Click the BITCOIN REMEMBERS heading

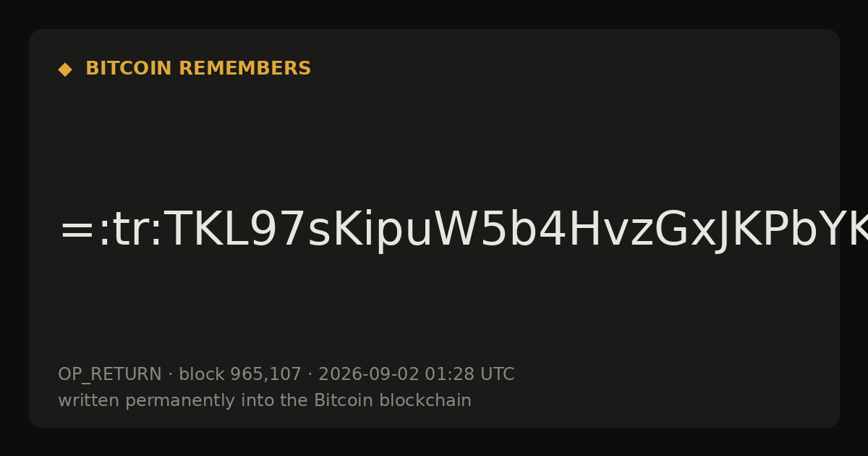198,69
